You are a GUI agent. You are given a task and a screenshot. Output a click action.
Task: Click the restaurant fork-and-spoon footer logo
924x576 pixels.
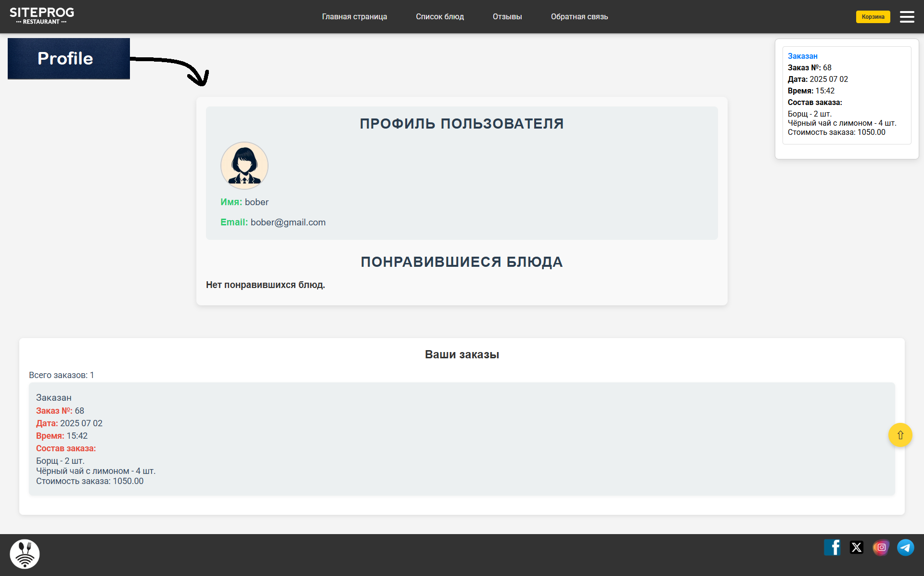click(25, 554)
